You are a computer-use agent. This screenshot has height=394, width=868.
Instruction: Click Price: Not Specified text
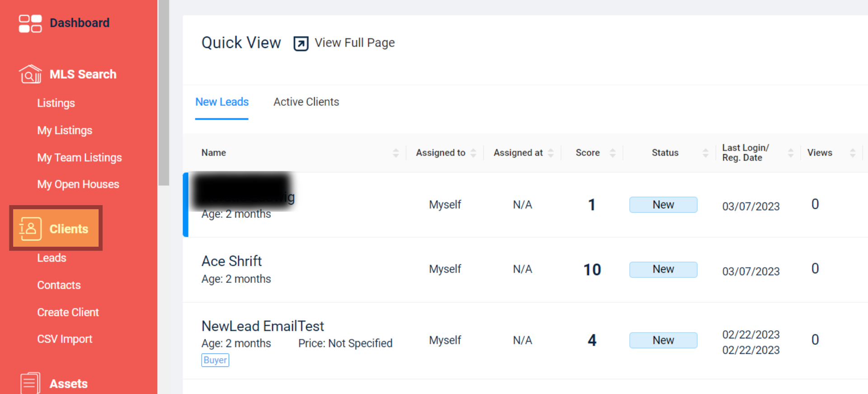tap(345, 343)
